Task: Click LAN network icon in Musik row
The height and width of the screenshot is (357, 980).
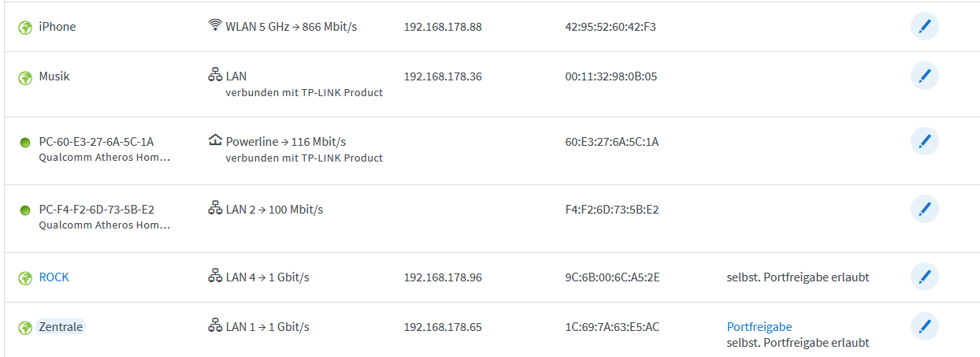Action: pyautogui.click(x=215, y=76)
